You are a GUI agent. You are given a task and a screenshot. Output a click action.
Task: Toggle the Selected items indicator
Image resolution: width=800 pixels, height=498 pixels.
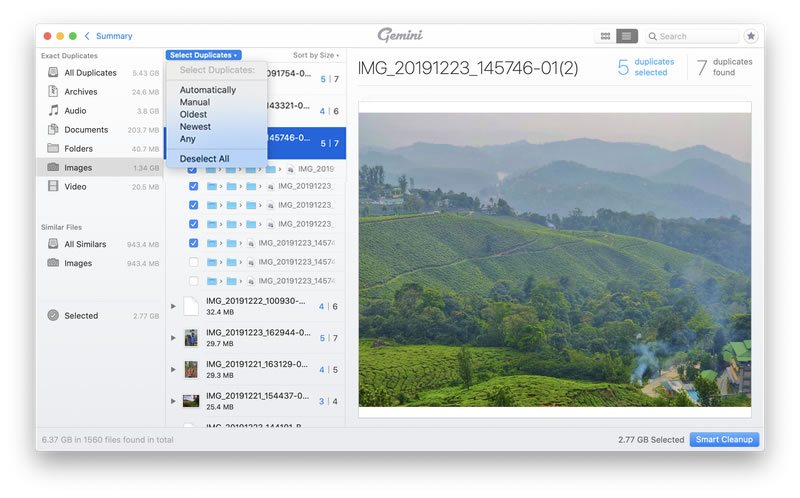(x=53, y=316)
